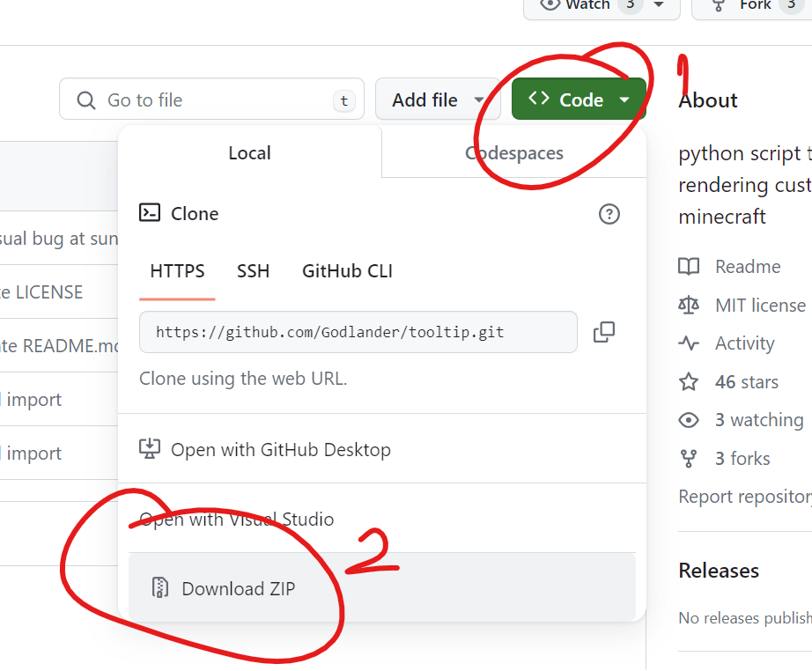The height and width of the screenshot is (671, 812).
Task: Click the fork icon beside 3 forks
Action: point(689,459)
